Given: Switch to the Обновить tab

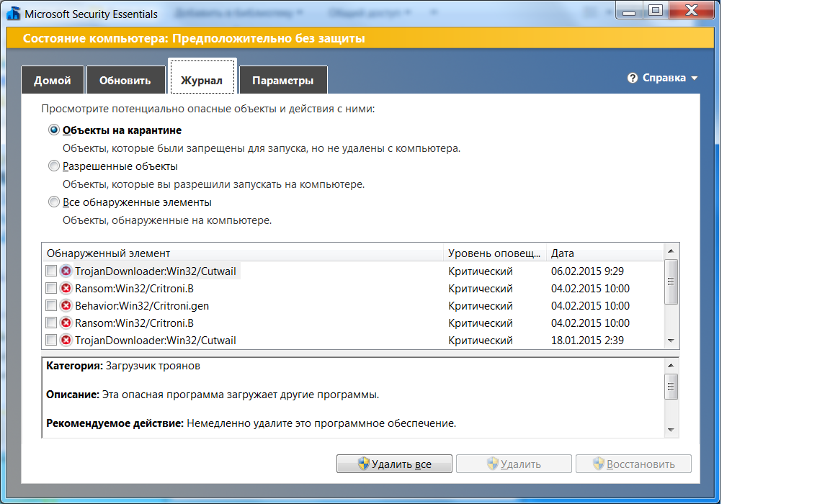Looking at the screenshot, I should tap(125, 80).
